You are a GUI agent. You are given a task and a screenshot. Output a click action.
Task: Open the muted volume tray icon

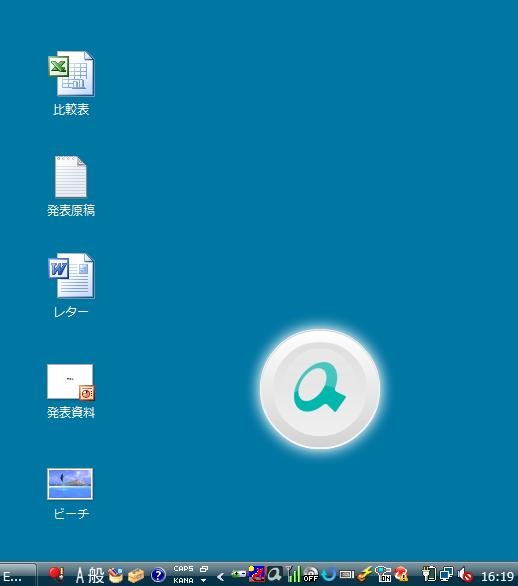tap(465, 575)
